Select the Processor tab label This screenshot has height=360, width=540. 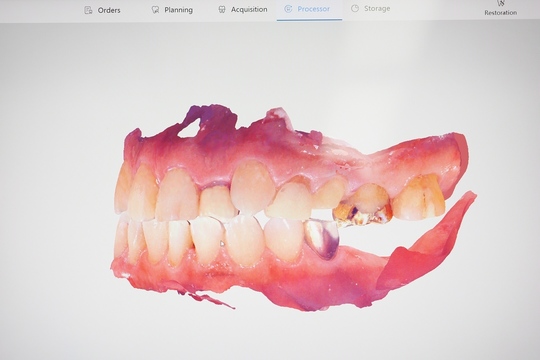(313, 9)
